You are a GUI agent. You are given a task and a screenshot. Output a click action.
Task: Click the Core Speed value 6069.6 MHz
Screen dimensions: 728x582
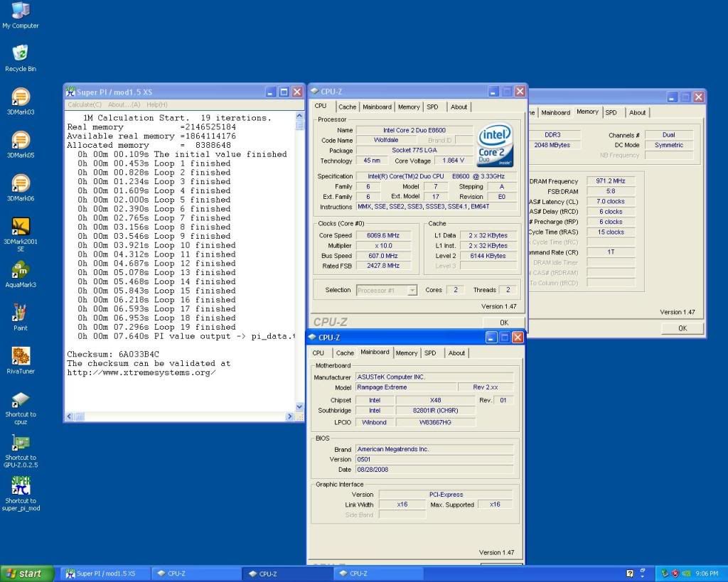tap(383, 235)
